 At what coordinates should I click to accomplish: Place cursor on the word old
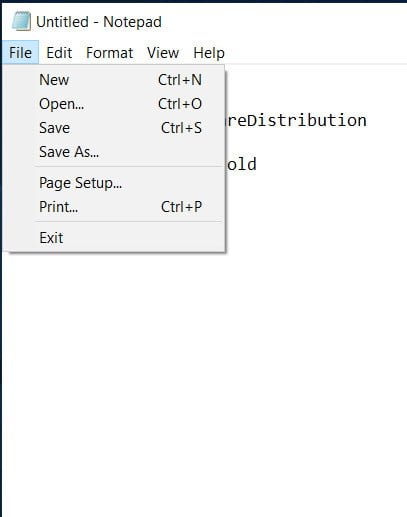pyautogui.click(x=242, y=164)
